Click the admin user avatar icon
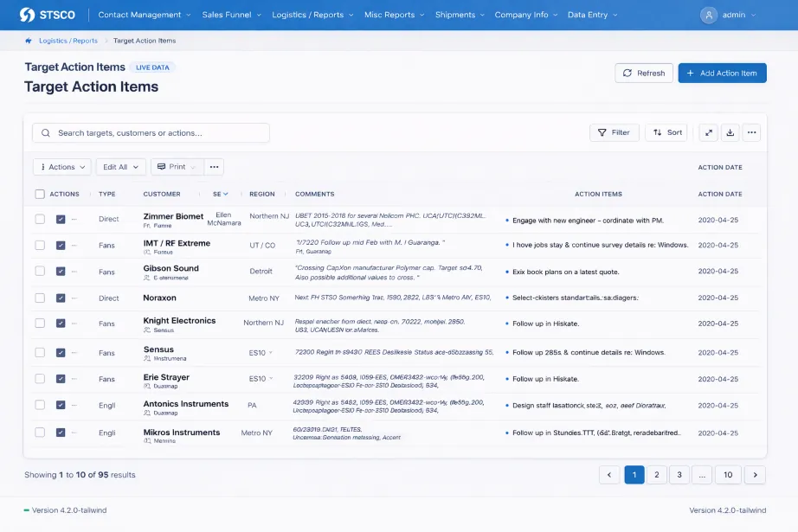This screenshot has height=532, width=798. (709, 15)
